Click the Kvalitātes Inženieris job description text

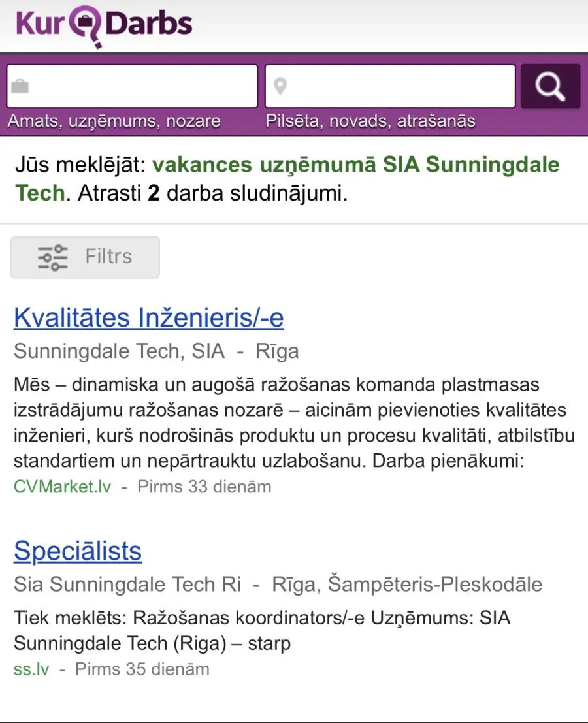coord(294,423)
